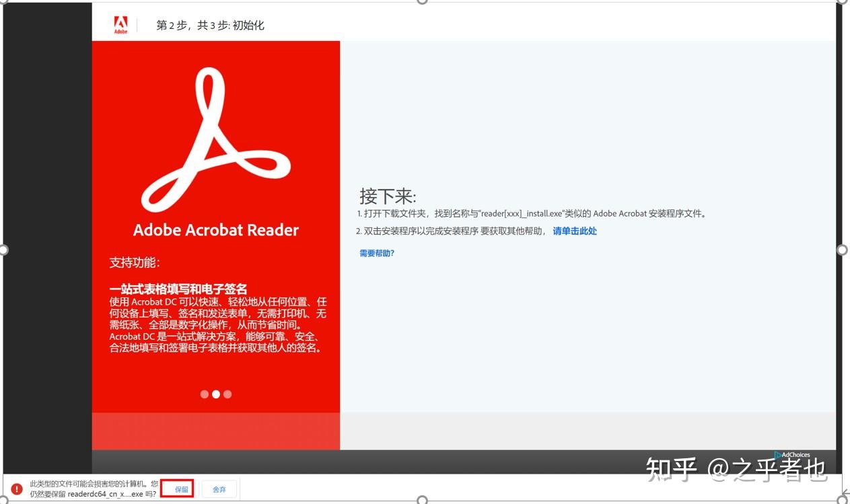The image size is (850, 504).
Task: Click the red warning icon in download bar
Action: (x=17, y=489)
